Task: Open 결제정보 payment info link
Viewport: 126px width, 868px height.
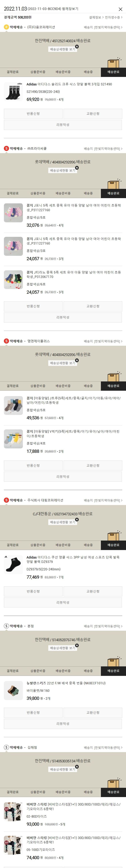Action: [x=96, y=17]
